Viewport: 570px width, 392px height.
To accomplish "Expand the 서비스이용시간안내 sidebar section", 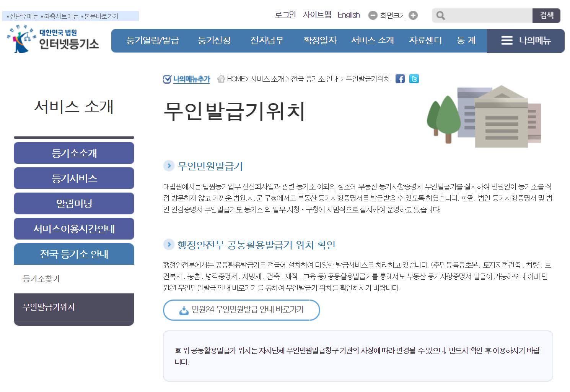I will (x=74, y=229).
